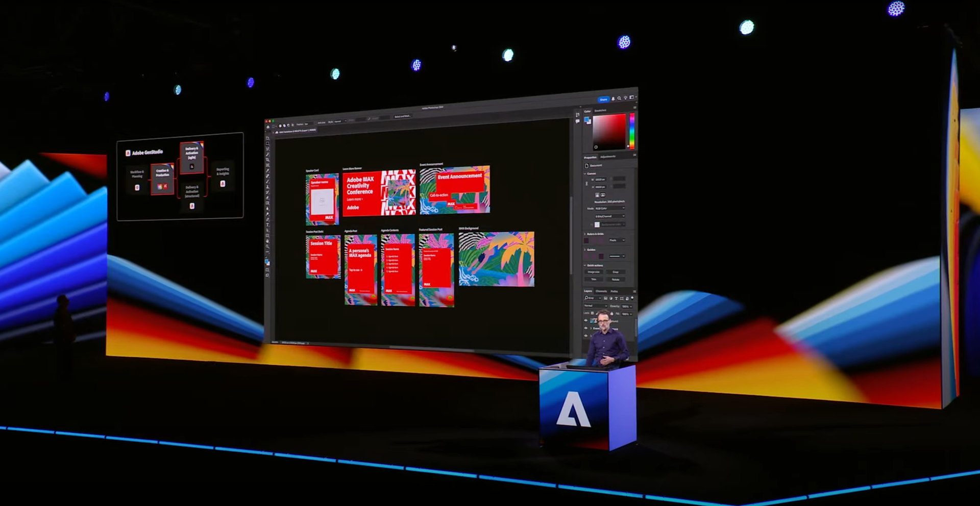The image size is (980, 506).
Task: Filter layers by adjustment layers icon
Action: [611, 298]
